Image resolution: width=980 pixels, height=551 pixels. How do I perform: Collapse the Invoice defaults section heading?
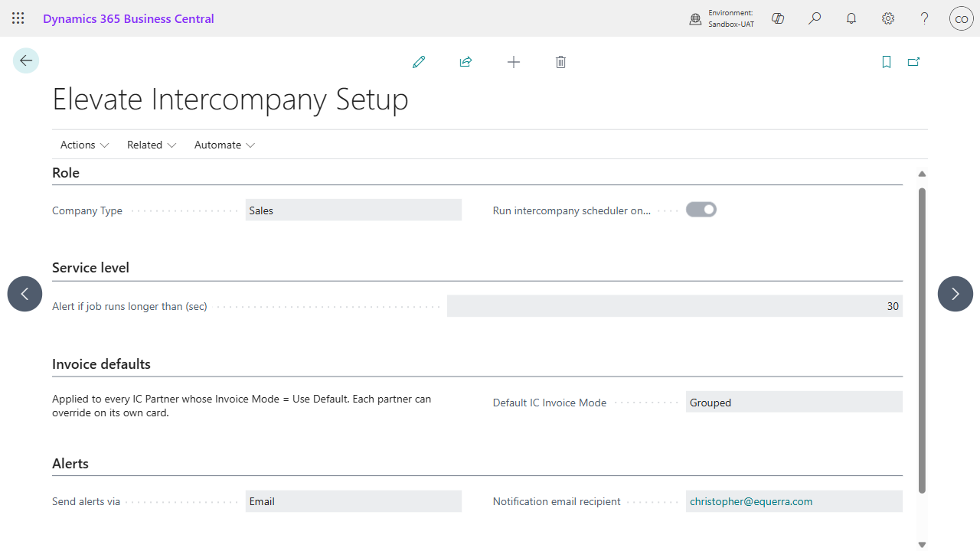(x=101, y=364)
